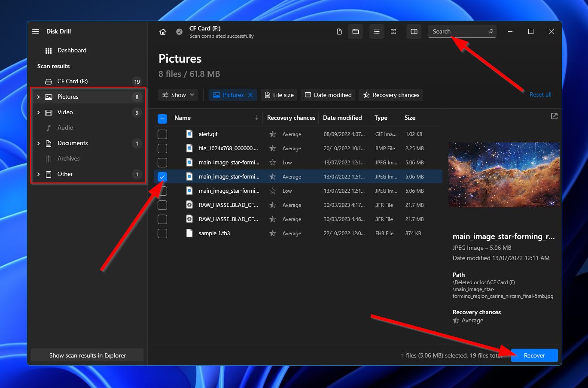Image resolution: width=588 pixels, height=388 pixels.
Task: Select grid thumbnails view icon
Action: coord(393,32)
